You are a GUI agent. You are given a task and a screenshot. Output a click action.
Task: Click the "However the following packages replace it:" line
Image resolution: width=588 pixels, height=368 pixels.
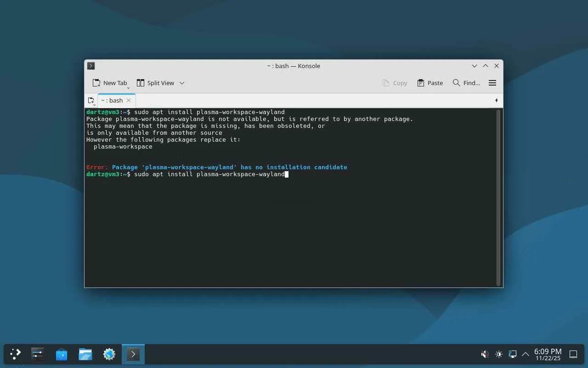pyautogui.click(x=164, y=140)
